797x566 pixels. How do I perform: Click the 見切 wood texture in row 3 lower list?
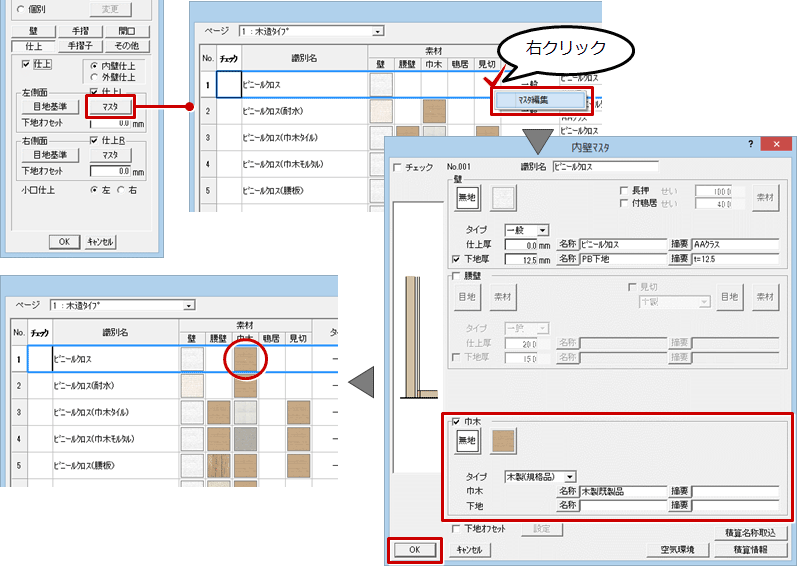pos(298,411)
